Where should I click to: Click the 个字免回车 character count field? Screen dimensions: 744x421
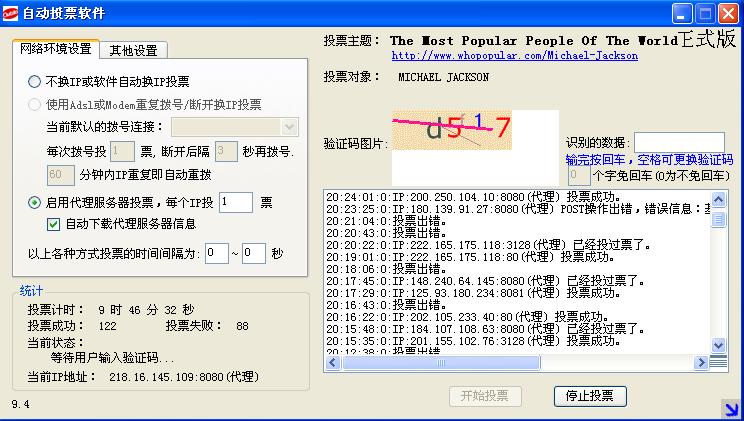click(x=579, y=175)
